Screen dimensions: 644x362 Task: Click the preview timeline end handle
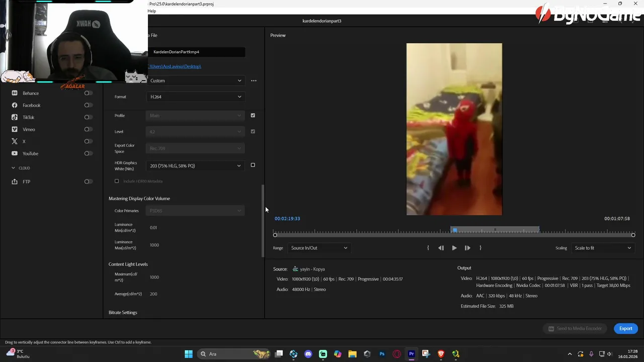tap(633, 235)
